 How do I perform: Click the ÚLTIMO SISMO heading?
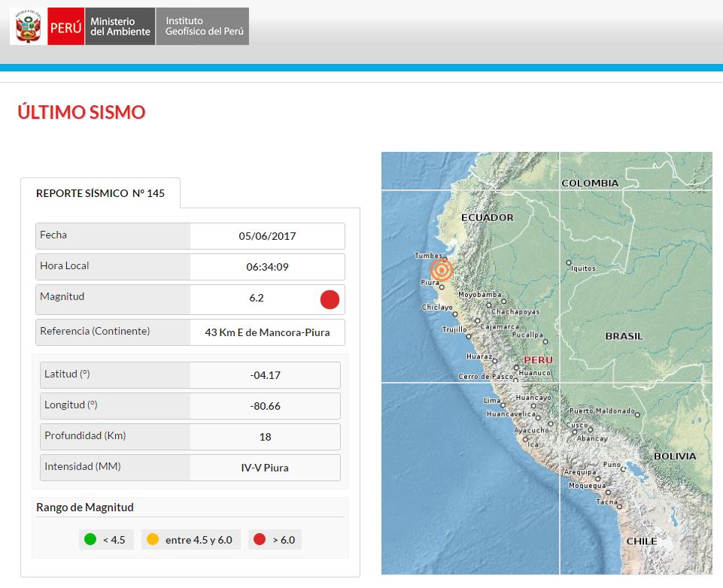(81, 112)
